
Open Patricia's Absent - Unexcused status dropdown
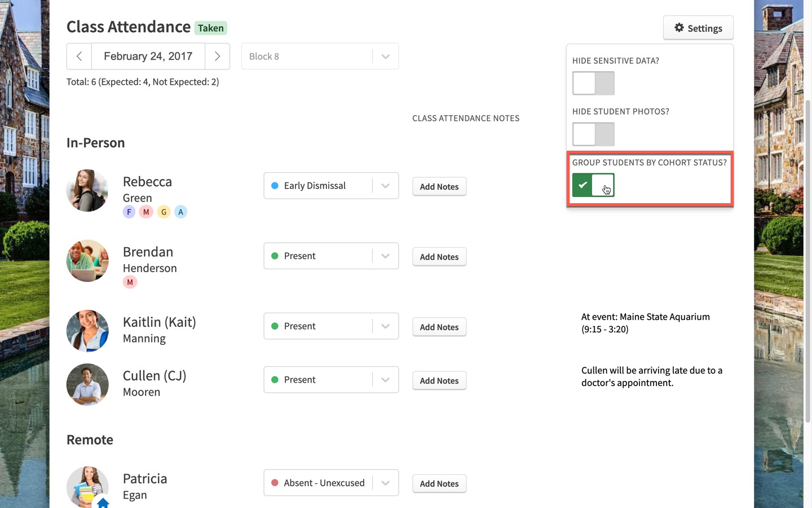click(x=385, y=483)
